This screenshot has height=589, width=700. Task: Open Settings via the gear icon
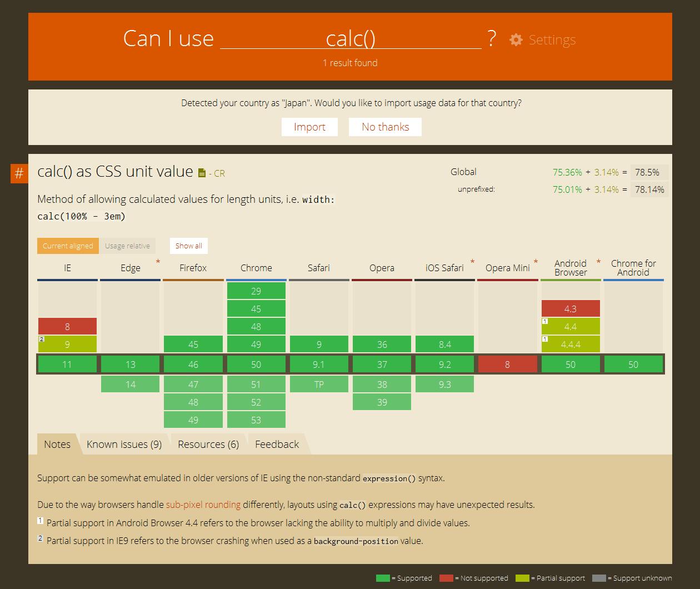tap(516, 40)
